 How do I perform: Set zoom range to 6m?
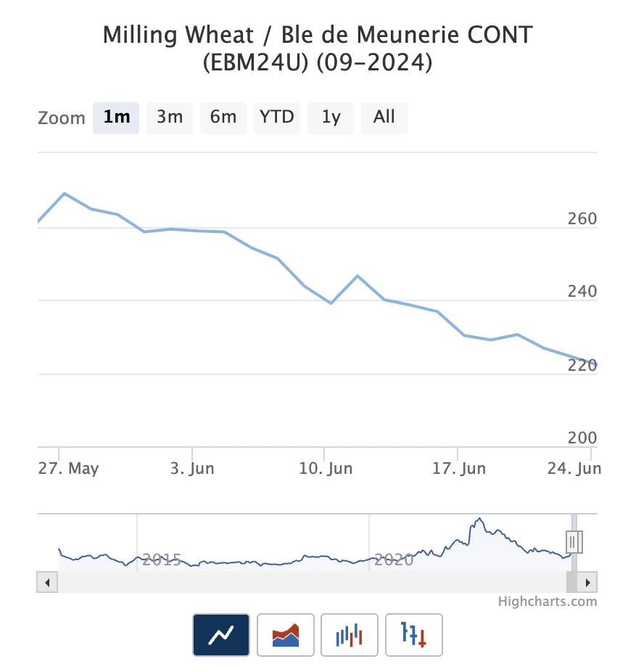pos(223,117)
